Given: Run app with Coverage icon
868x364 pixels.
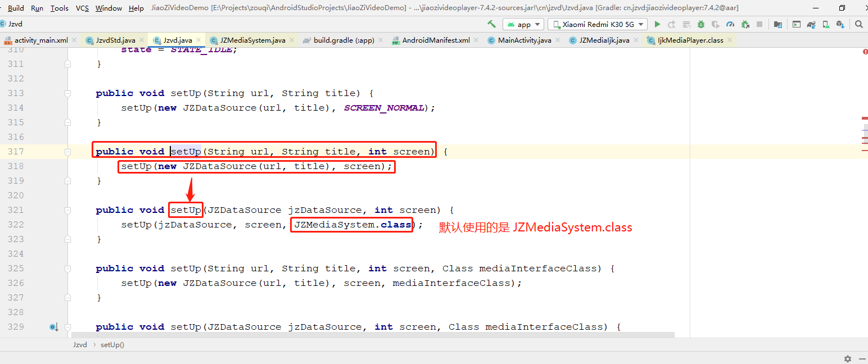Looking at the screenshot, I should [x=716, y=24].
